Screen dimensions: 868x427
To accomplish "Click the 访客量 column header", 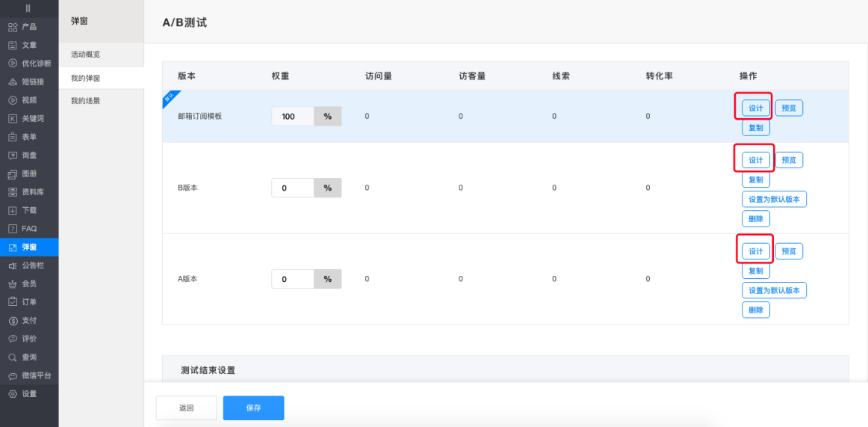I will pos(472,76).
